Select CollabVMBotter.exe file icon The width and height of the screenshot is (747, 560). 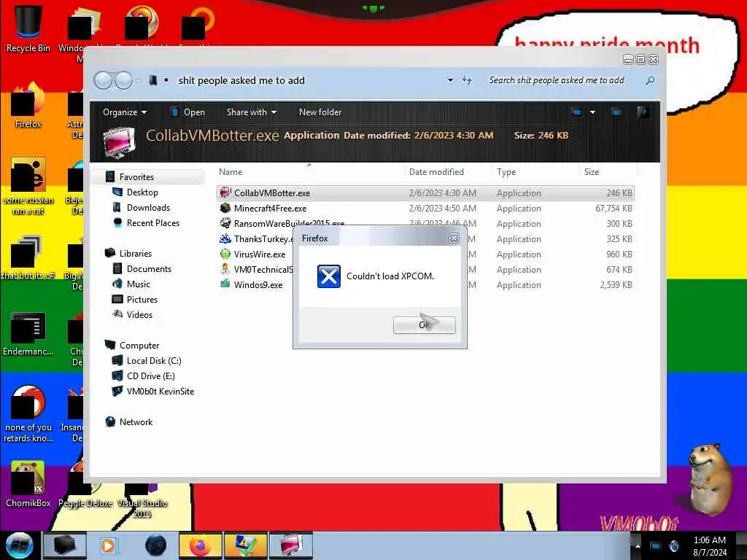pos(225,192)
